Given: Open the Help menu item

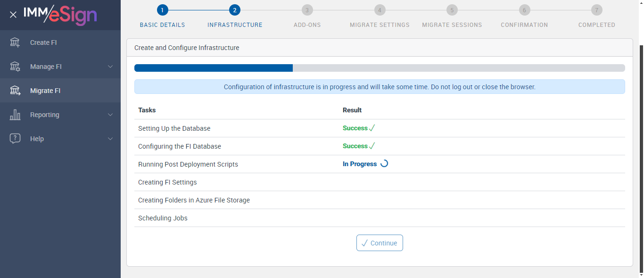Looking at the screenshot, I should 60,139.
